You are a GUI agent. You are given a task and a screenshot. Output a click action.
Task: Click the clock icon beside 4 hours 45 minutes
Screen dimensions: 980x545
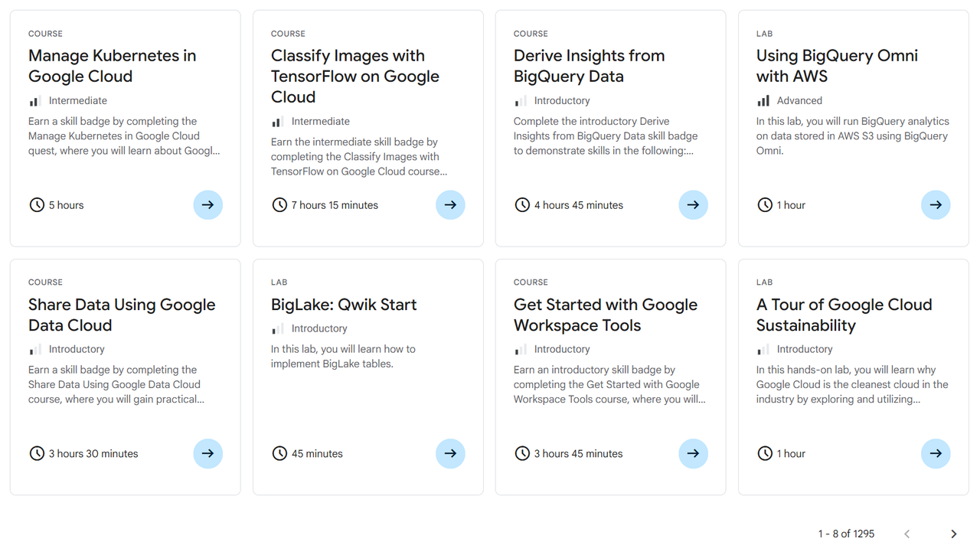pyautogui.click(x=522, y=205)
